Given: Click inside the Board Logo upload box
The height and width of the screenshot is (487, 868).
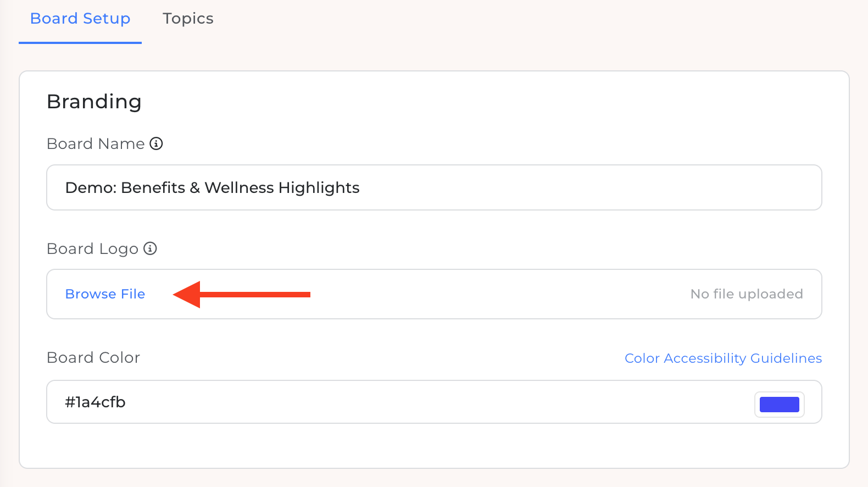Looking at the screenshot, I should 434,294.
